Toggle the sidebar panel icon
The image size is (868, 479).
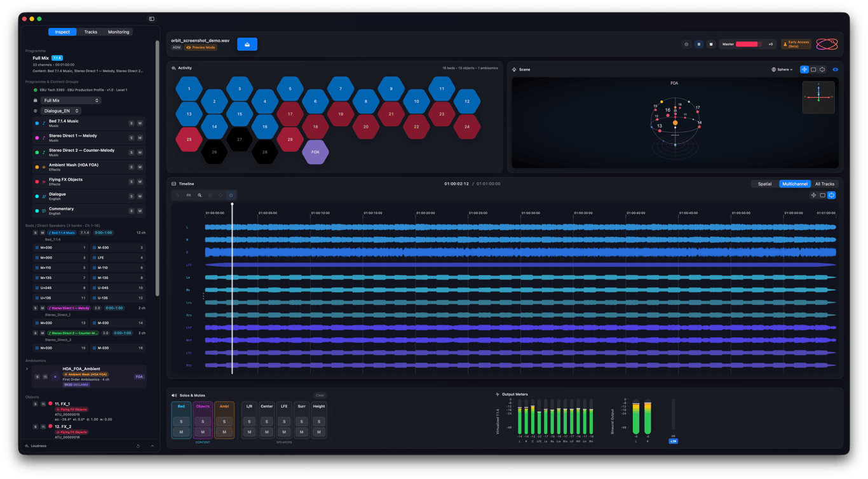(x=151, y=19)
